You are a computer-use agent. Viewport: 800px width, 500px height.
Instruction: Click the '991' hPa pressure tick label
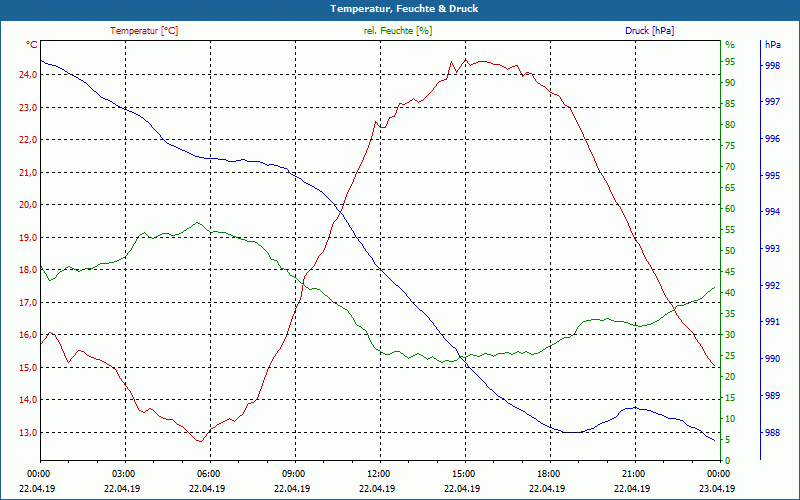pos(772,322)
